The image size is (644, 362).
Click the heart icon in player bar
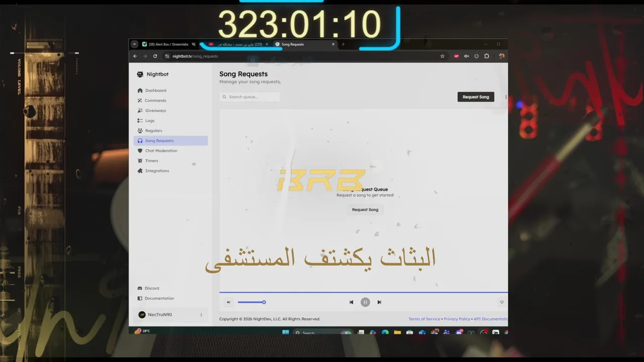502,302
